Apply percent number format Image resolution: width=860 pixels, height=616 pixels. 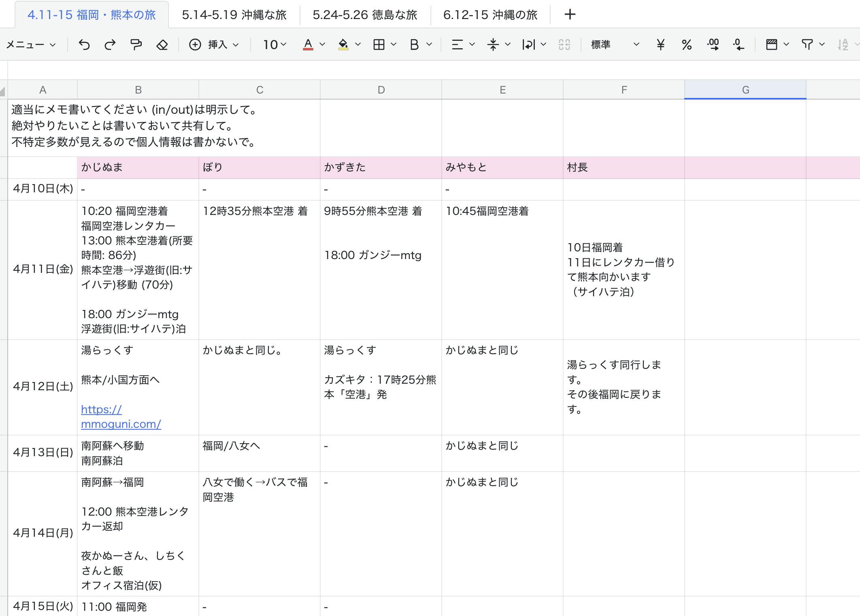[687, 45]
